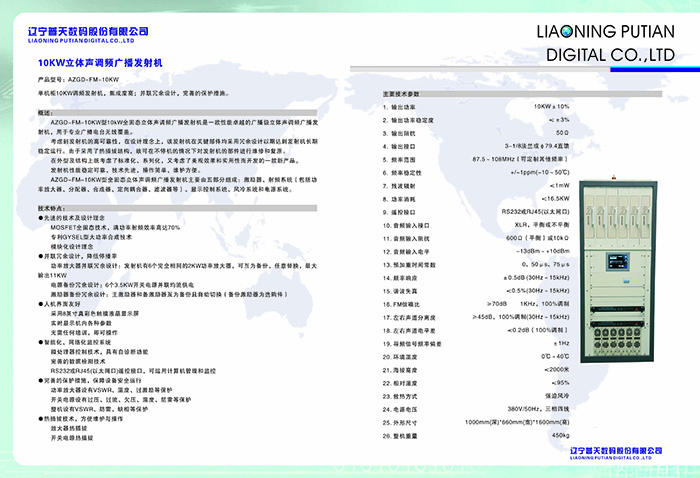
Task: Click the line beginning "MOSFET"
Action: click(x=115, y=228)
